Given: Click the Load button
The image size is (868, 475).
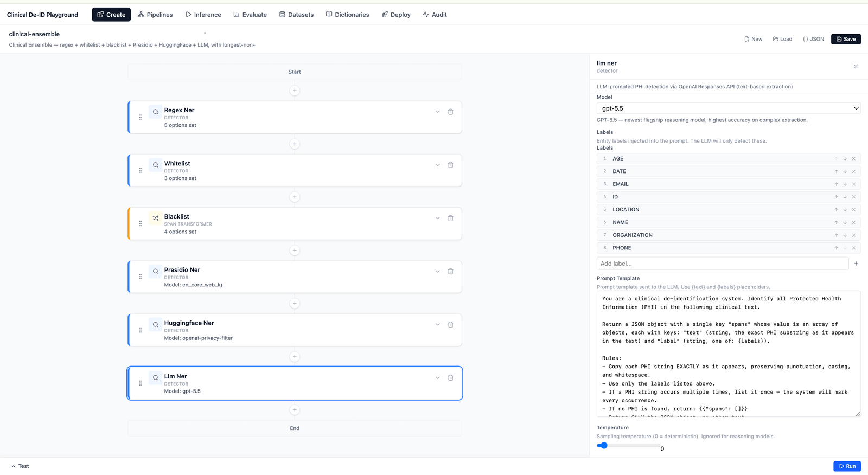Looking at the screenshot, I should 782,39.
